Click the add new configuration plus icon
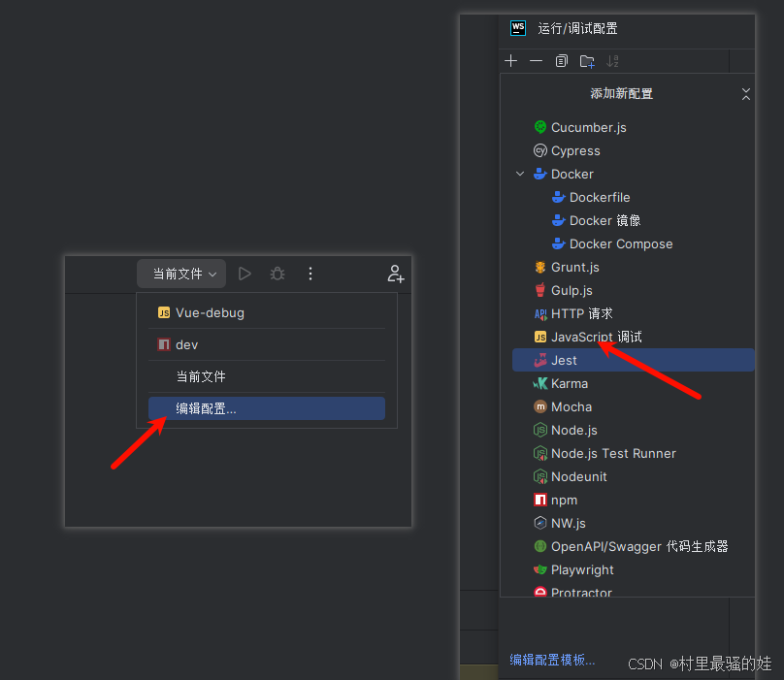This screenshot has width=784, height=680. click(x=510, y=61)
